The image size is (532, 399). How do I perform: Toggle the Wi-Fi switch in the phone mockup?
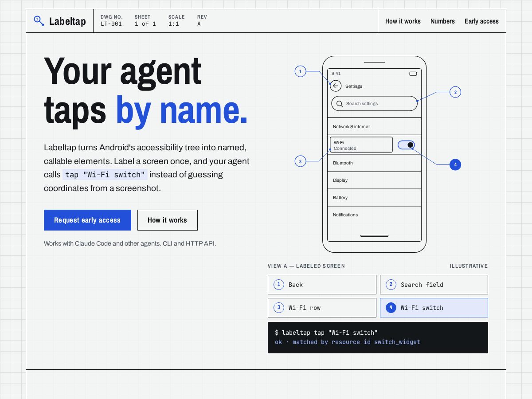[x=406, y=145]
